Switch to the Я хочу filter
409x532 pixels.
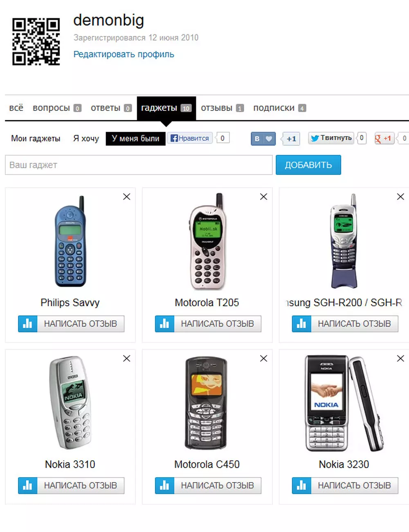tap(86, 139)
